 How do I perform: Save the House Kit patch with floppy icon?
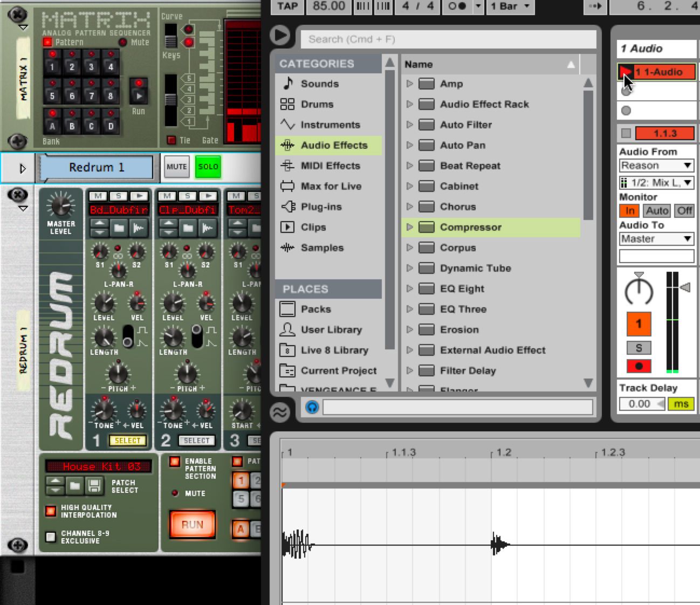(94, 486)
